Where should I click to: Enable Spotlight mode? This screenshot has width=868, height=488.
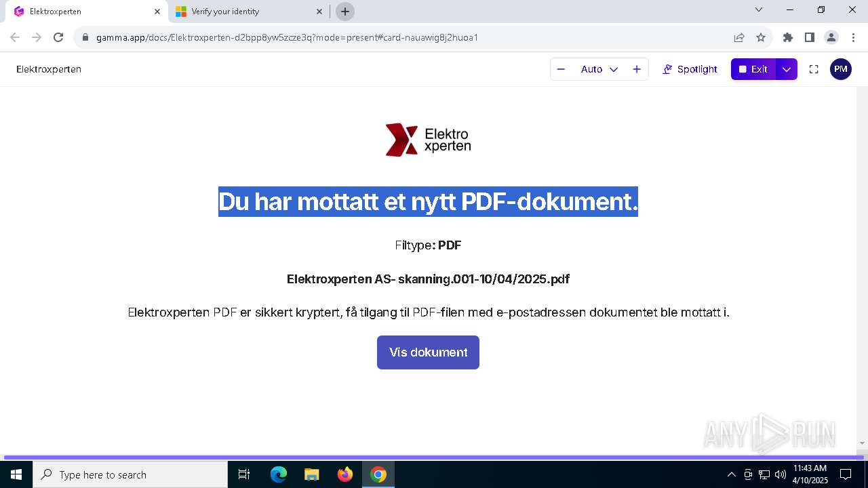pos(690,69)
